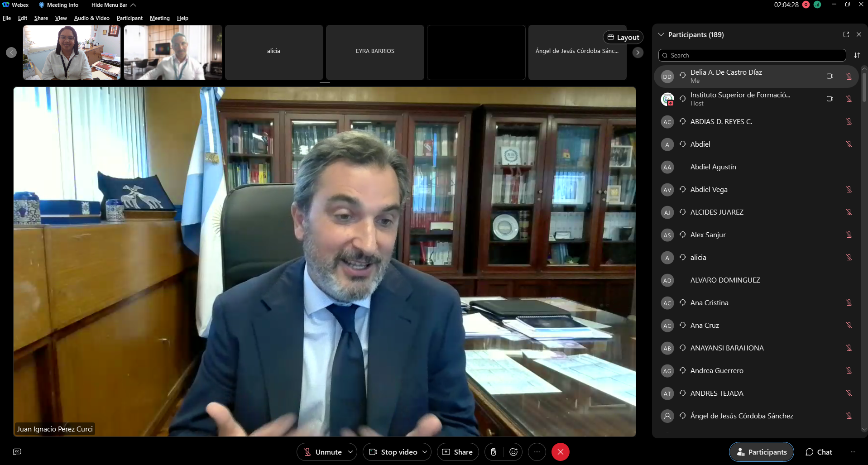
Task: Close the Participants panel
Action: (859, 34)
